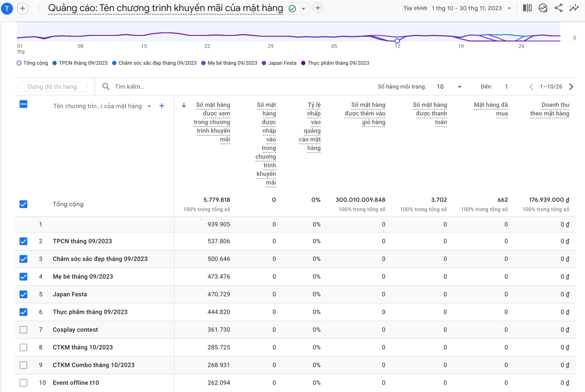This screenshot has width=585, height=392.
Task: Click the plus circle after the report title
Action: pyautogui.click(x=318, y=8)
